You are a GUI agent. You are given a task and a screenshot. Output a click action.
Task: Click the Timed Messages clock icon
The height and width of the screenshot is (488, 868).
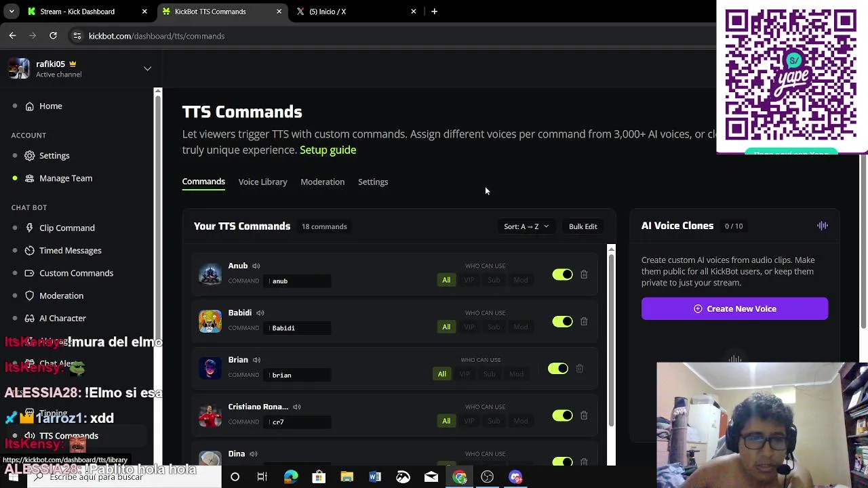(30, 251)
